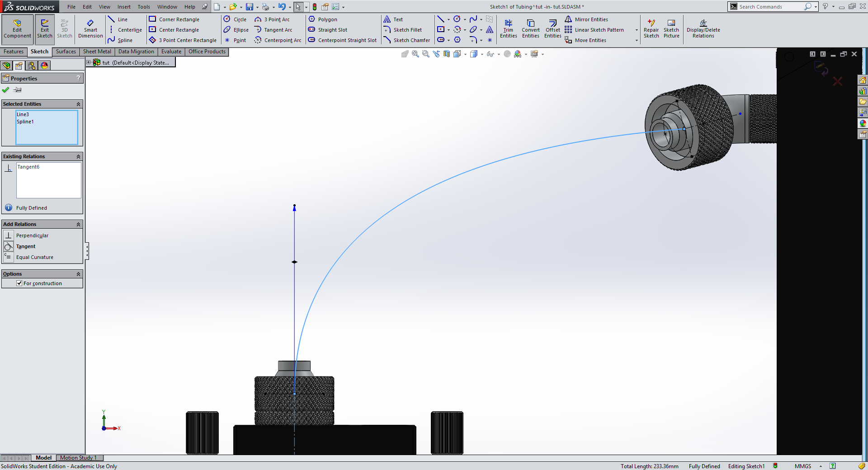
Task: Open the Display Style dropdown arrow
Action: point(482,54)
